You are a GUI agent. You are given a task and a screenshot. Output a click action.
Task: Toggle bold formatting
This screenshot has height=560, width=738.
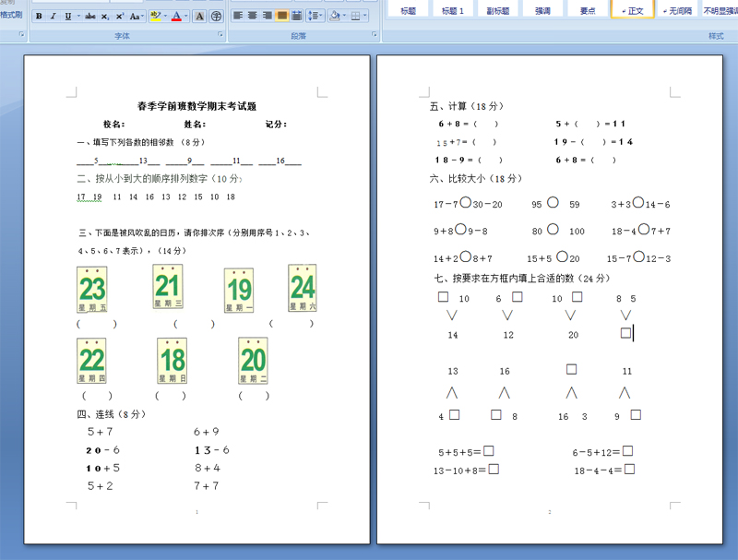click(39, 16)
